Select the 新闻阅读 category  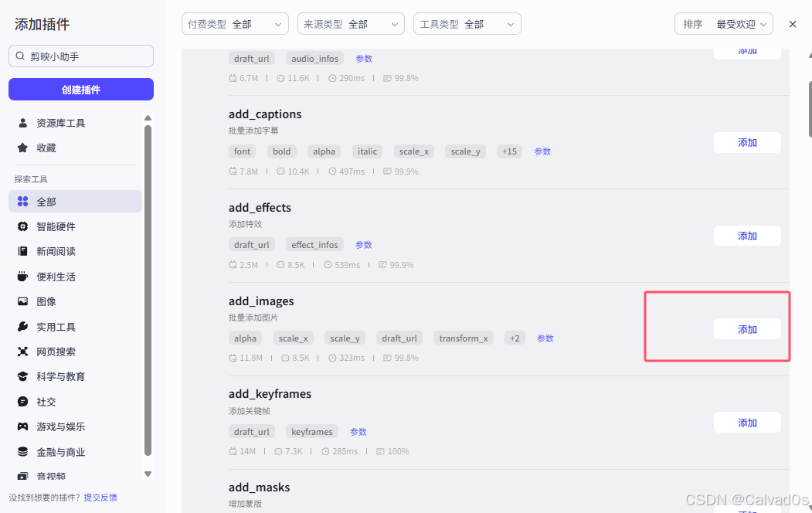click(x=75, y=252)
